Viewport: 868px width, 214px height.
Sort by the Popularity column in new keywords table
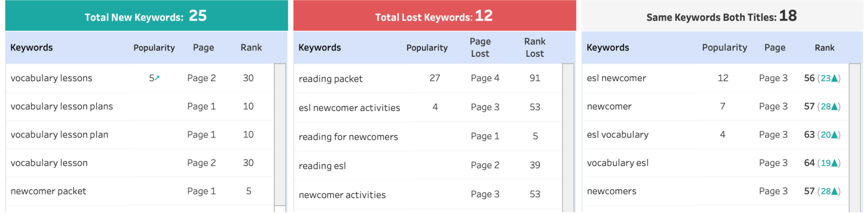click(x=154, y=47)
